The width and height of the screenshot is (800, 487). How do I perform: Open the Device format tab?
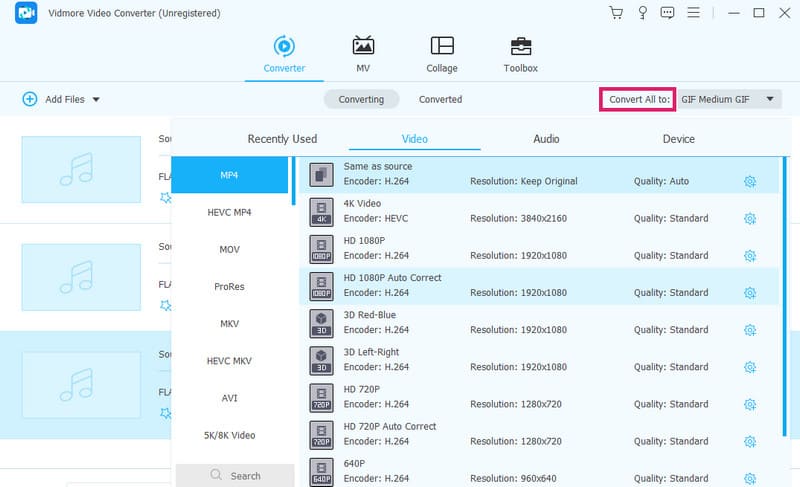pos(678,139)
